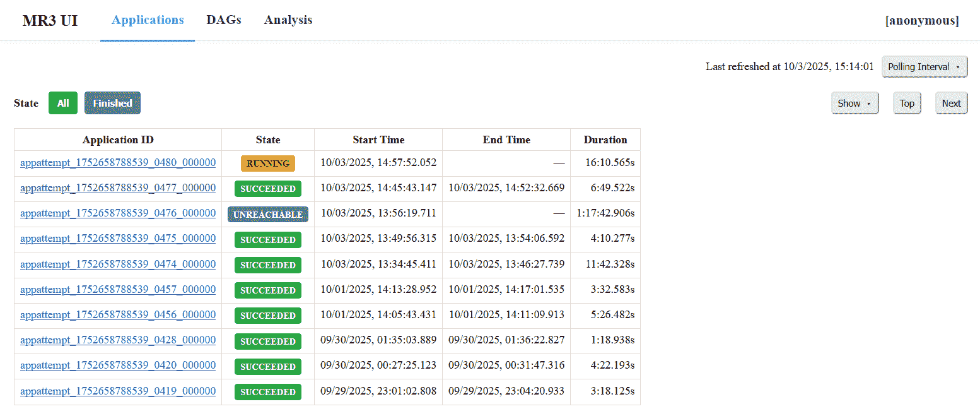Switch to the DAGs tab
Viewport: 980px width, 416px height.
224,20
